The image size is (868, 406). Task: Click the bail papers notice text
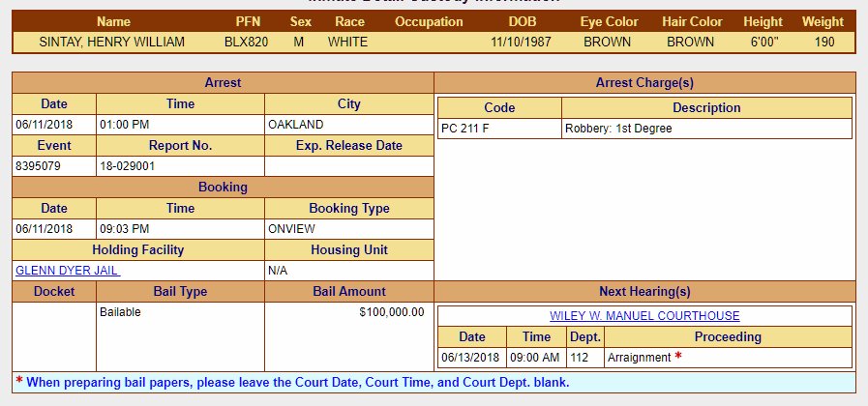pos(298,383)
